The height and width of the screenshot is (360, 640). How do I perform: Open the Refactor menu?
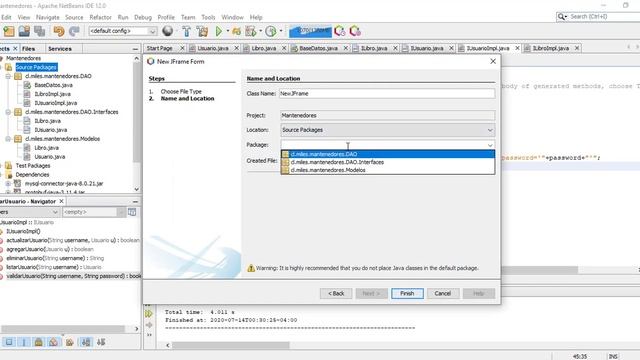[x=100, y=17]
